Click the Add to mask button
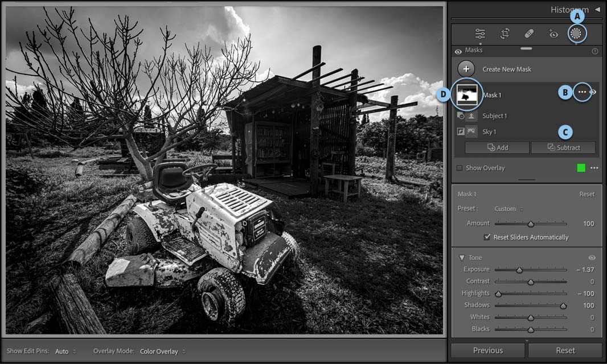 (497, 147)
